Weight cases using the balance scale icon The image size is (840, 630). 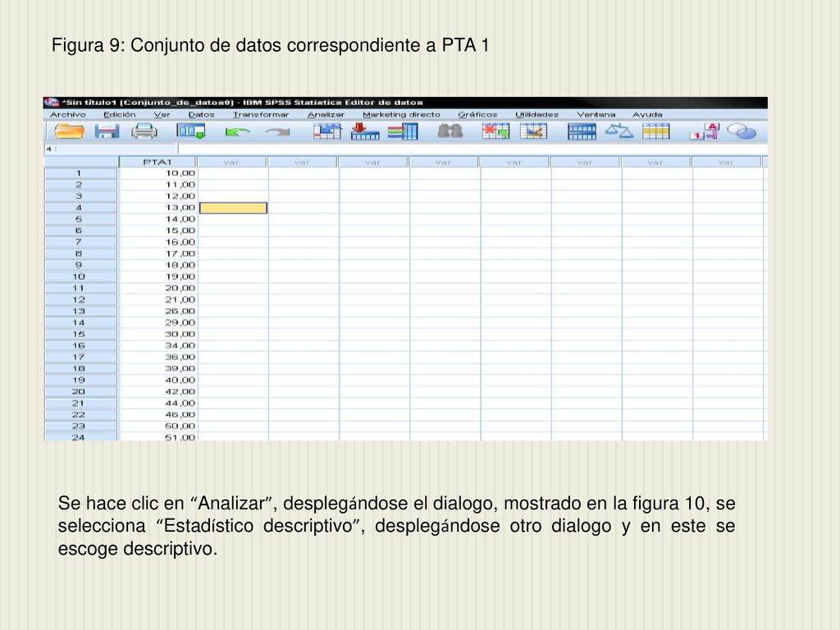[619, 130]
